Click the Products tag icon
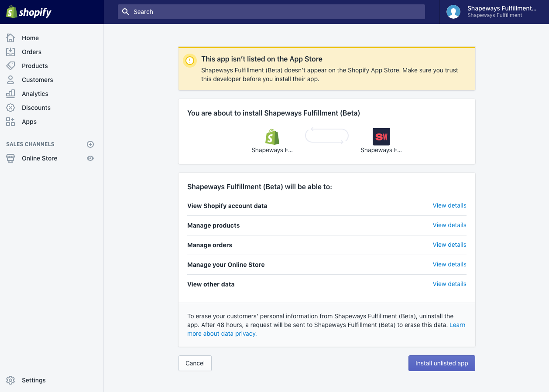549x392 pixels. coord(10,66)
